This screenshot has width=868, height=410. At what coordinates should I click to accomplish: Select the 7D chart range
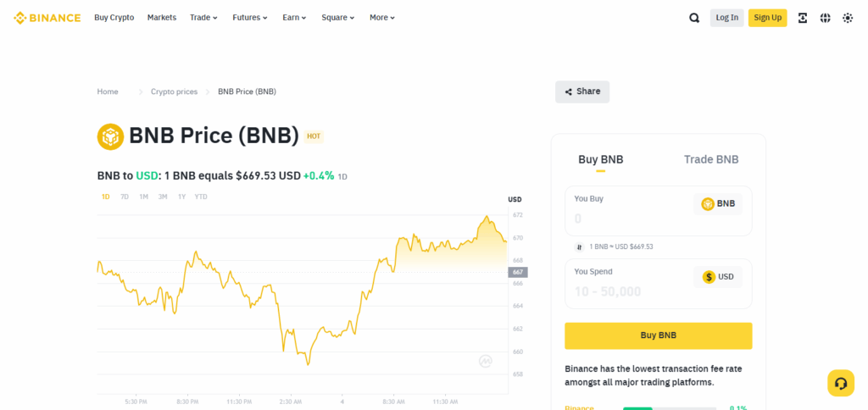(x=125, y=197)
